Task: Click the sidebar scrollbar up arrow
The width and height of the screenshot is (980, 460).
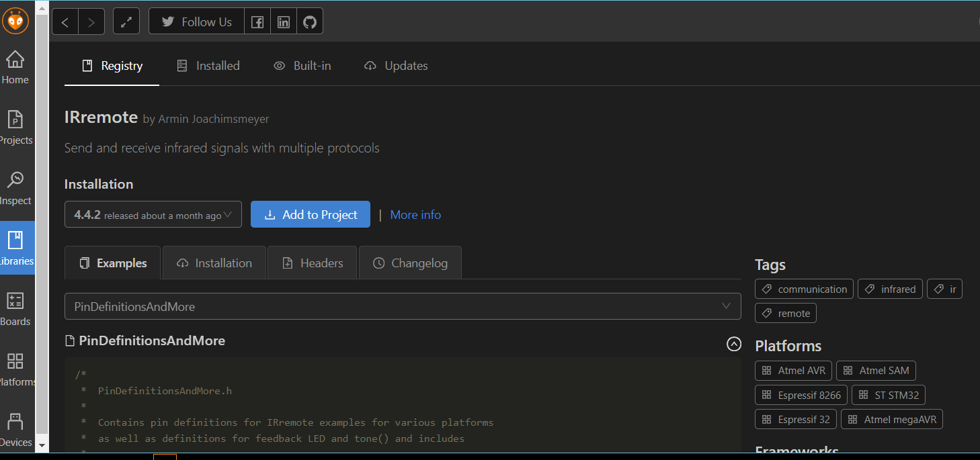Action: (x=42, y=7)
